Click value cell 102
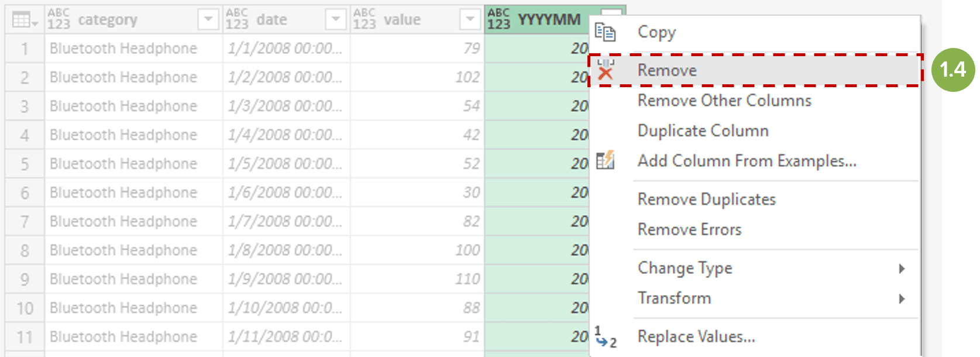 click(x=417, y=77)
